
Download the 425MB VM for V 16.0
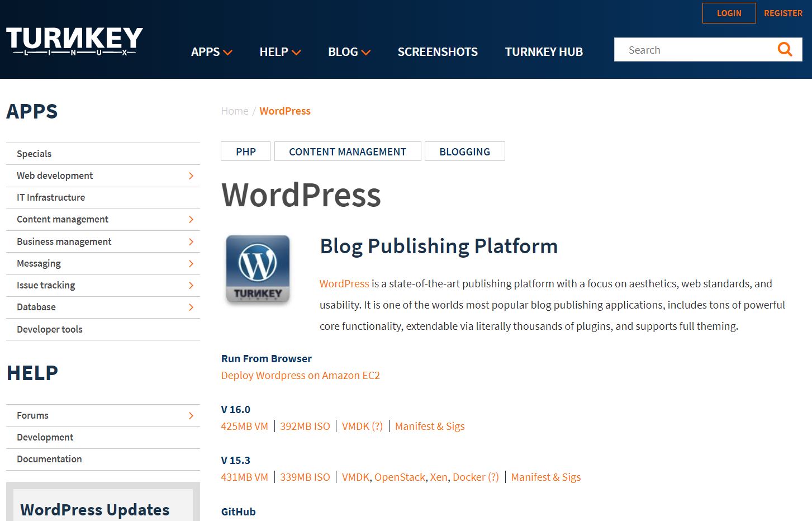[x=245, y=426]
